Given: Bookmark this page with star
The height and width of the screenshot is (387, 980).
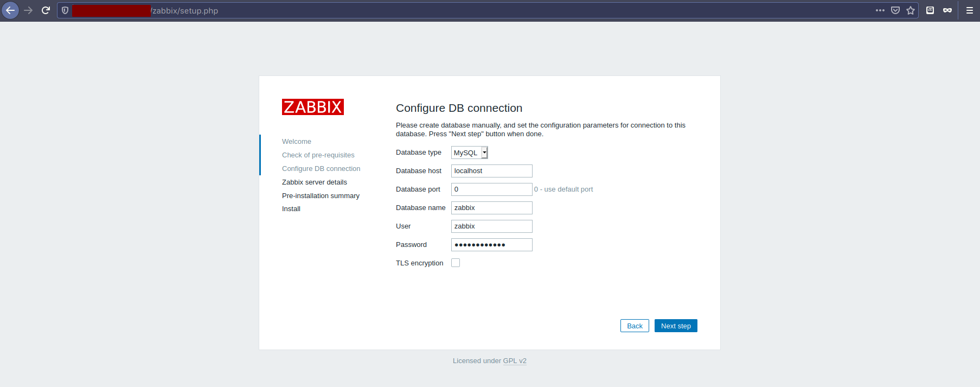Looking at the screenshot, I should 911,10.
